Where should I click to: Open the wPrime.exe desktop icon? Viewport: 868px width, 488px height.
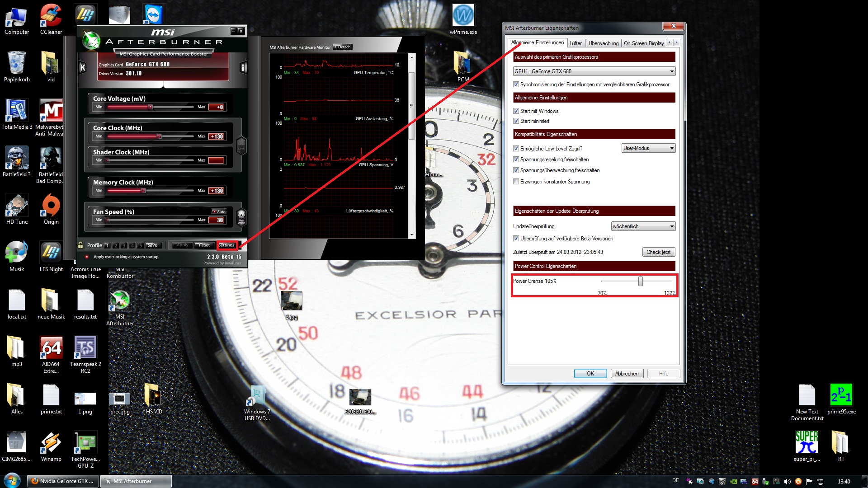(463, 19)
